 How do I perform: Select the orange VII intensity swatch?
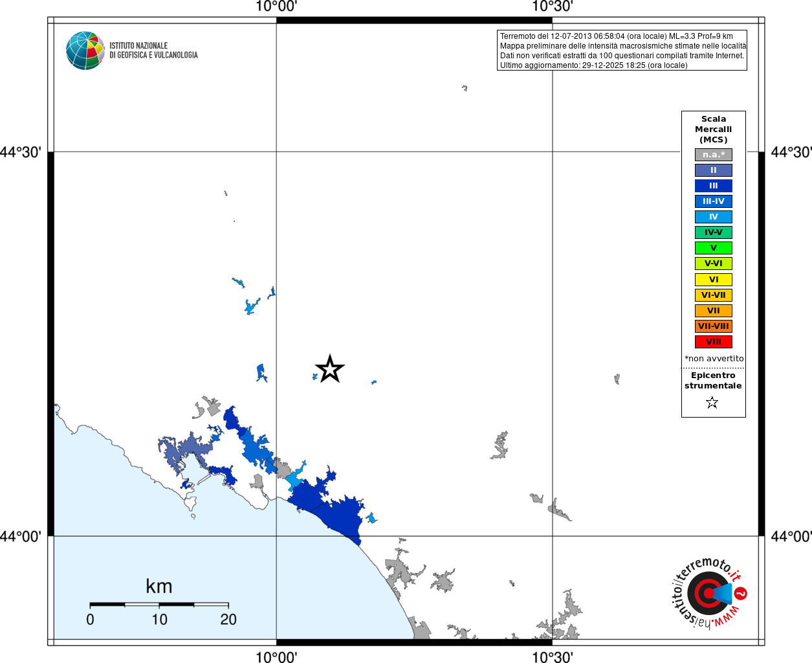[714, 311]
